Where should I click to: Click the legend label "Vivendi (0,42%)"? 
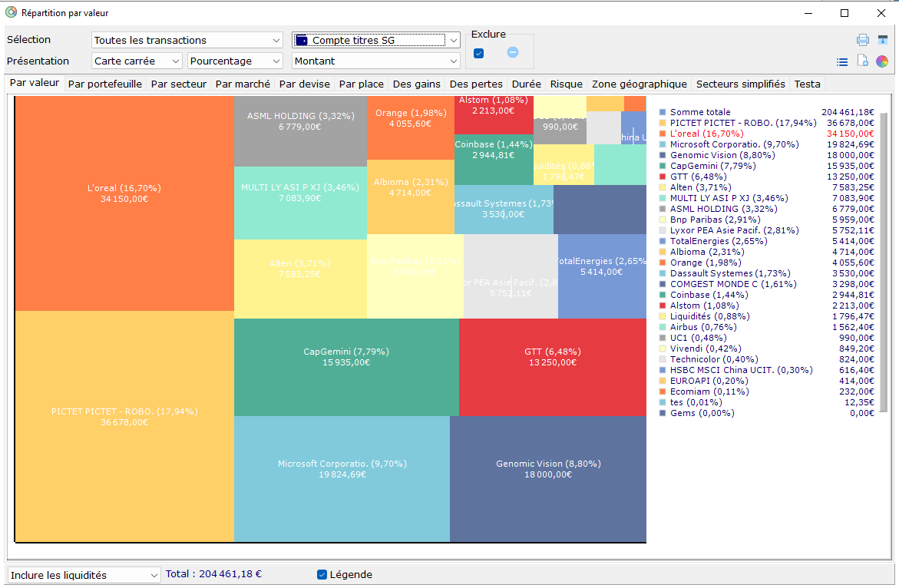(x=706, y=349)
